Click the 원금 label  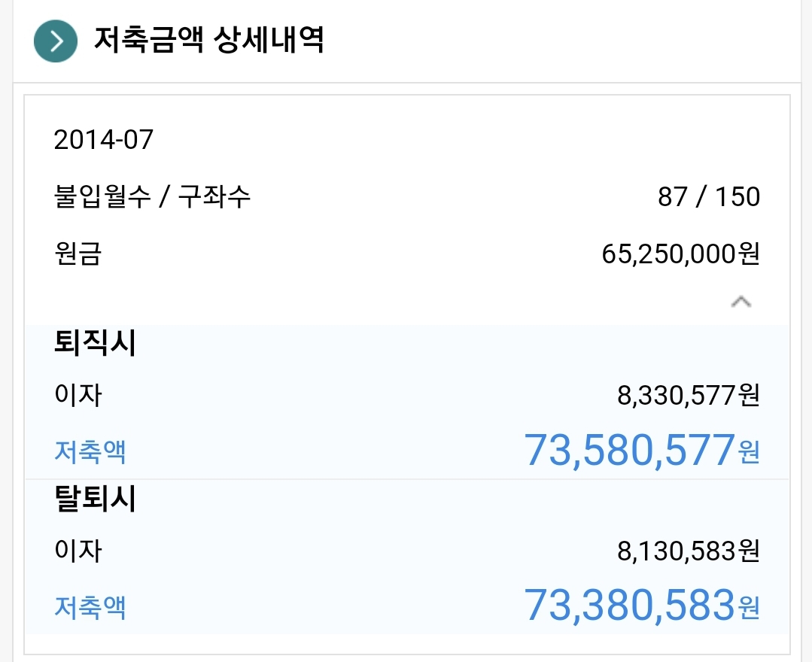click(x=78, y=255)
